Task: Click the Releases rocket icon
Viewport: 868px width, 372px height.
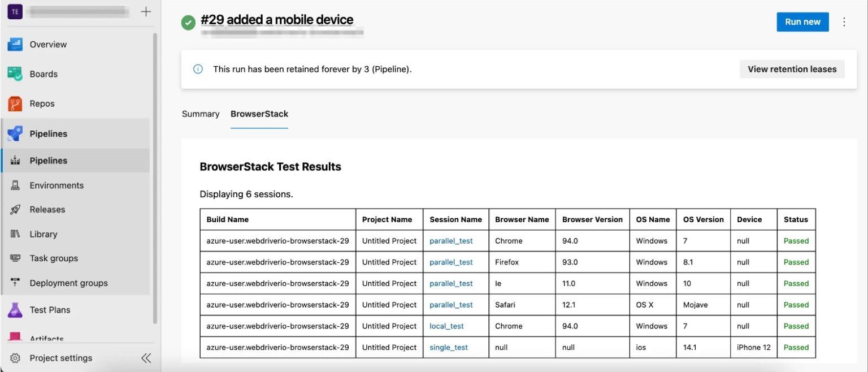Action: 15,210
